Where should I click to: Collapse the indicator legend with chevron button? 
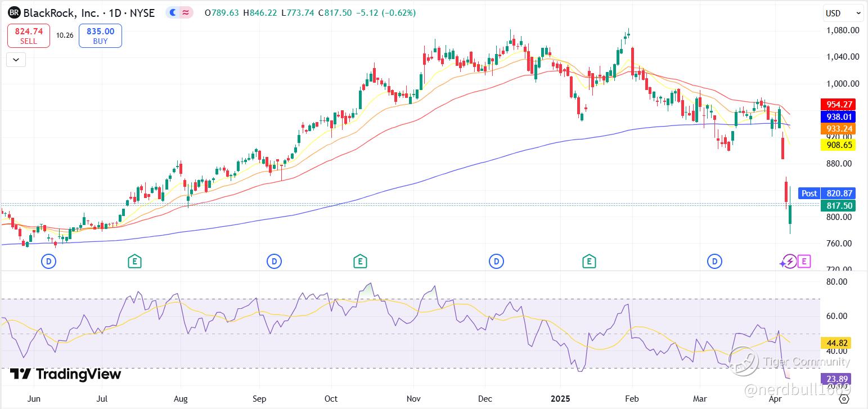16,59
